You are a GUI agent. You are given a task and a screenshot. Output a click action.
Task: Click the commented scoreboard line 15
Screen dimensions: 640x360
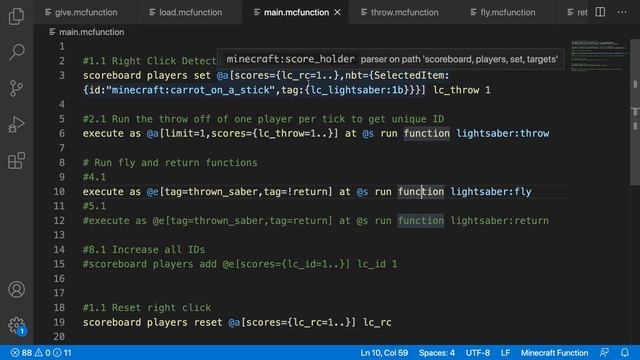tap(240, 264)
